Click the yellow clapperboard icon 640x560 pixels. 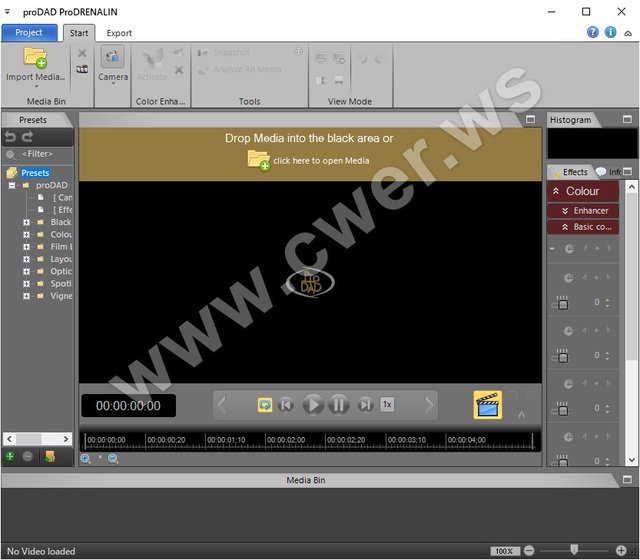487,405
